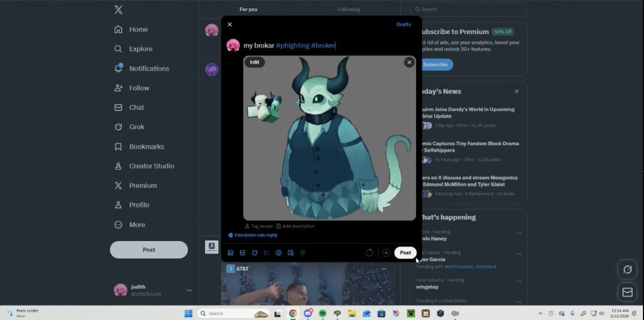Screen dimensions: 644x320
Task: Open Notifications in the sidebar
Action: pos(142,69)
